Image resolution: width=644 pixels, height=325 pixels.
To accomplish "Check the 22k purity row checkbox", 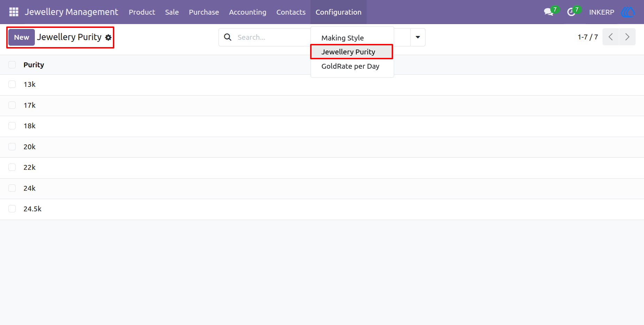I will tap(12, 167).
